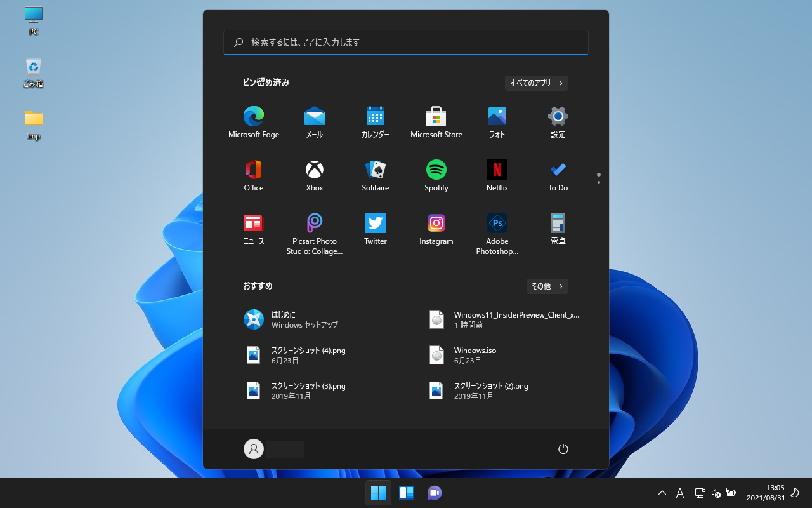The height and width of the screenshot is (508, 812).
Task: Open the To Do app
Action: (558, 176)
